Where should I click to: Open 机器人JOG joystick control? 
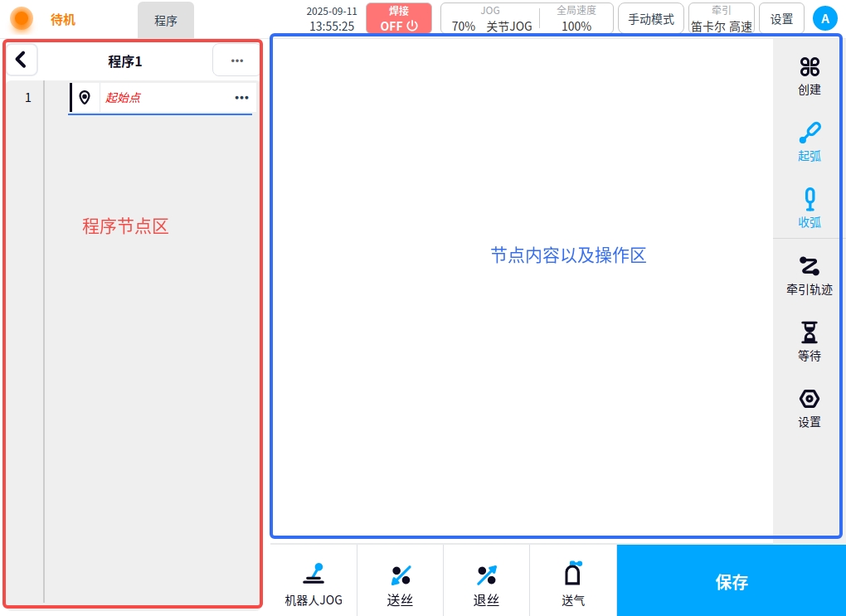314,584
